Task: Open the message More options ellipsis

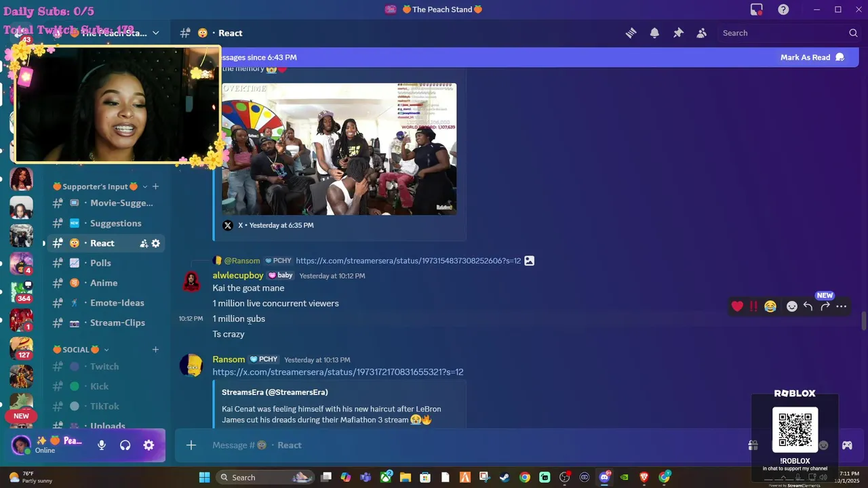Action: (842, 306)
